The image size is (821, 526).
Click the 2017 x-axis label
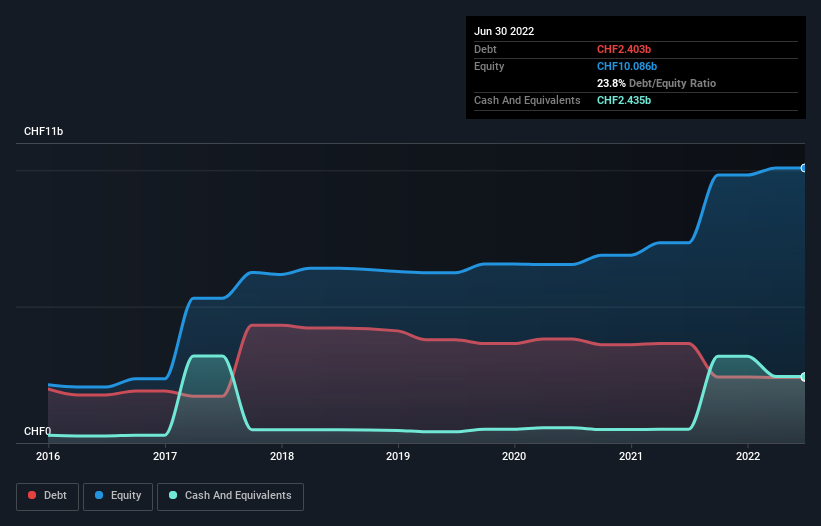click(165, 456)
